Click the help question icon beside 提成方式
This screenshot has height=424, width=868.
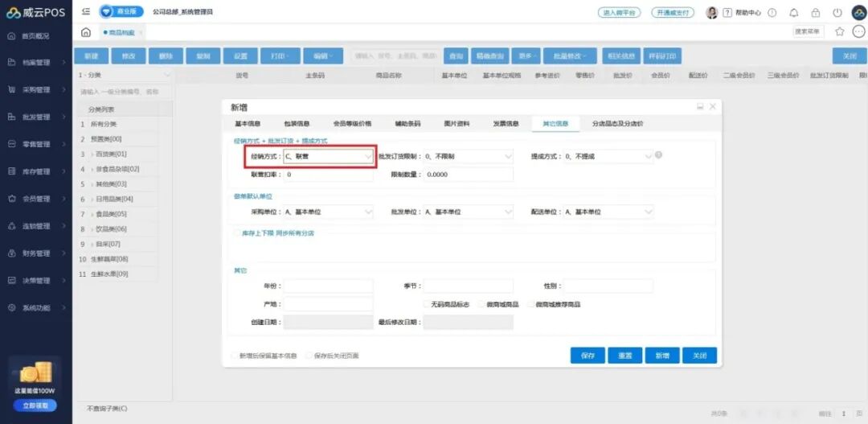(x=659, y=154)
